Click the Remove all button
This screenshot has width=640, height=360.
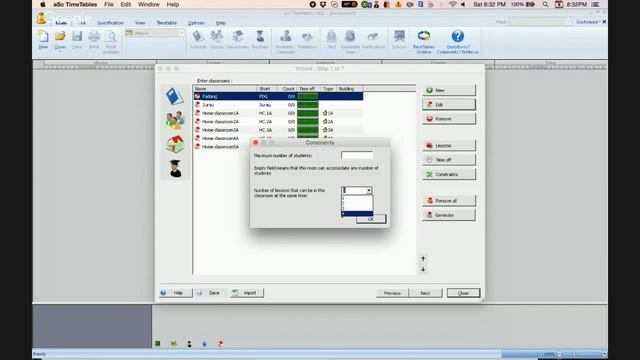coord(449,200)
